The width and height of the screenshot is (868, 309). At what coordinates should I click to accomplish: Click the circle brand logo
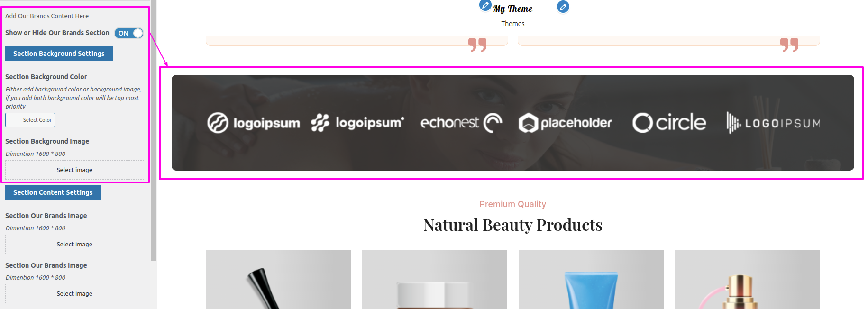coord(669,123)
